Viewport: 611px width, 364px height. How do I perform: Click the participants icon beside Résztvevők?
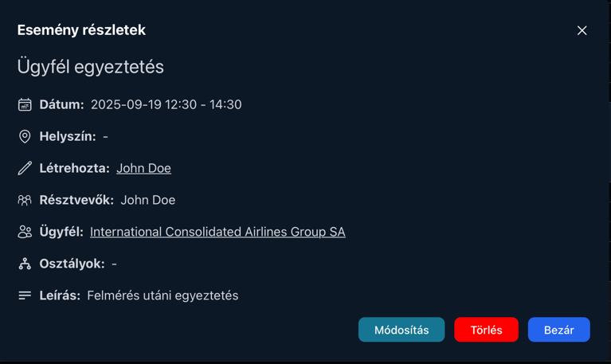[25, 200]
